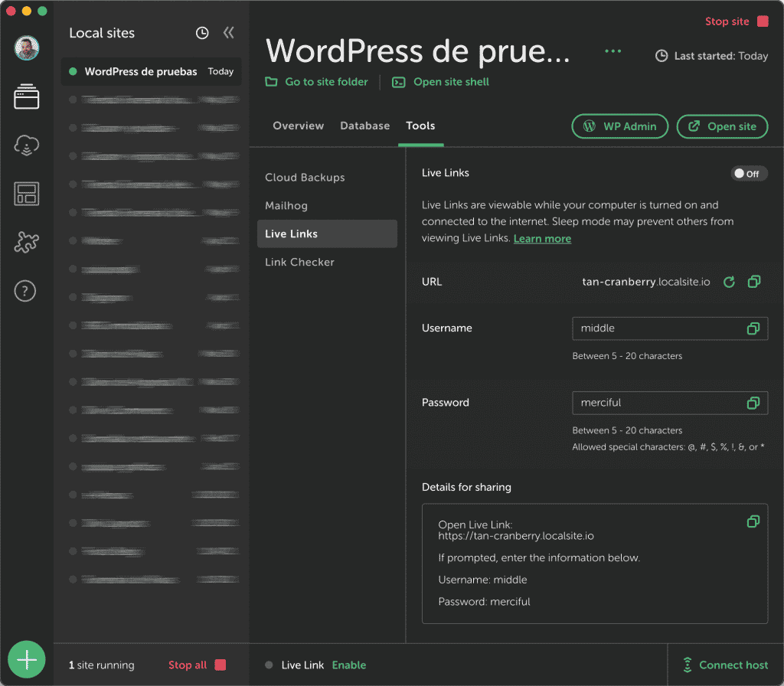This screenshot has height=686, width=784.
Task: Select Live Links in tools menu
Action: (327, 234)
